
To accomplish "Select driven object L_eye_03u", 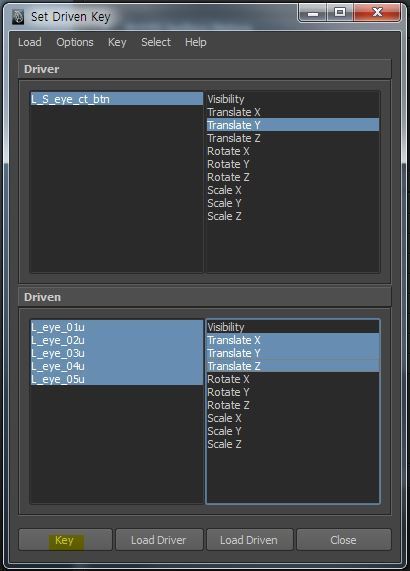I will pos(117,353).
